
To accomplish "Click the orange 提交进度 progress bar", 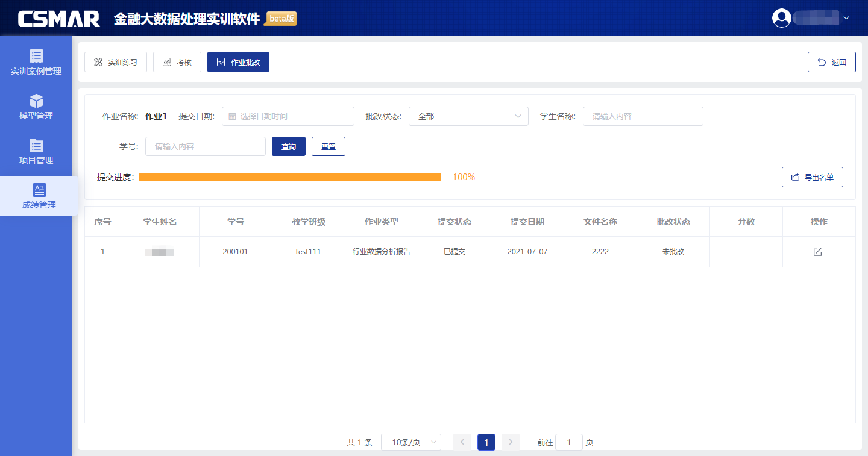I will (289, 177).
